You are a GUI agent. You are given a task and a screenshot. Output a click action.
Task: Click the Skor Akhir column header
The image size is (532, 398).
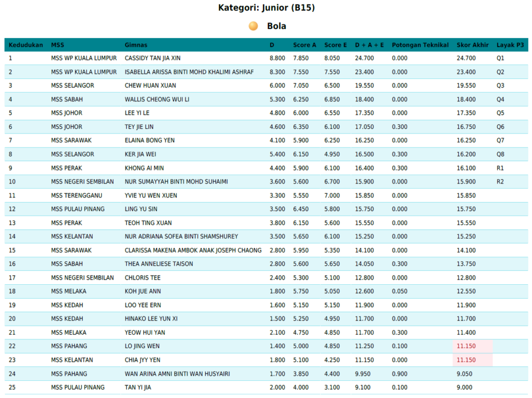pos(472,45)
